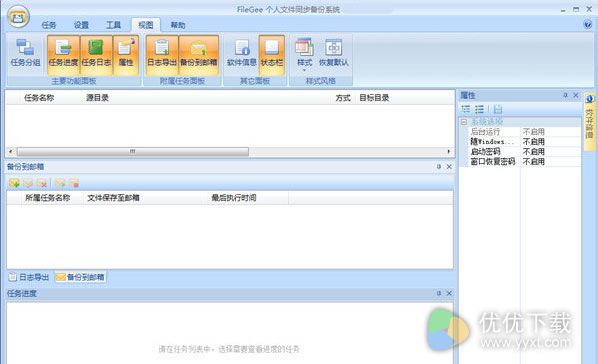Close the 属性 panel

tap(576, 95)
